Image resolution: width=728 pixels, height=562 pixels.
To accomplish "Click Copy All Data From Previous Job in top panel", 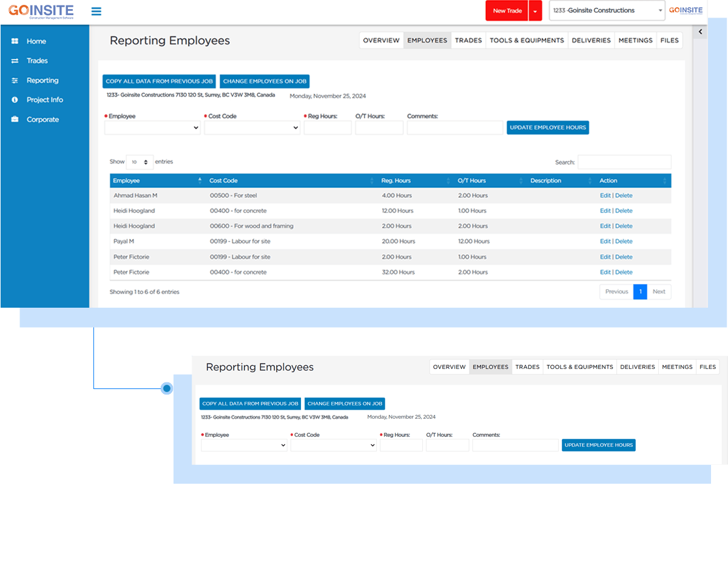I will pyautogui.click(x=159, y=81).
